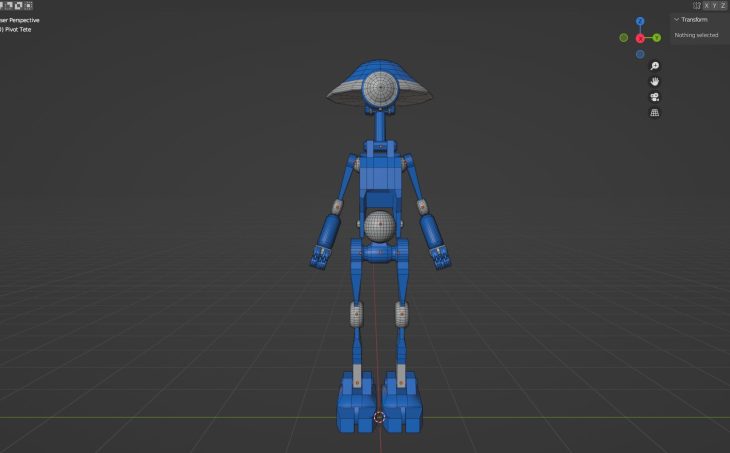The height and width of the screenshot is (453, 730).
Task: Collapse the Transform panel
Action: pos(677,19)
